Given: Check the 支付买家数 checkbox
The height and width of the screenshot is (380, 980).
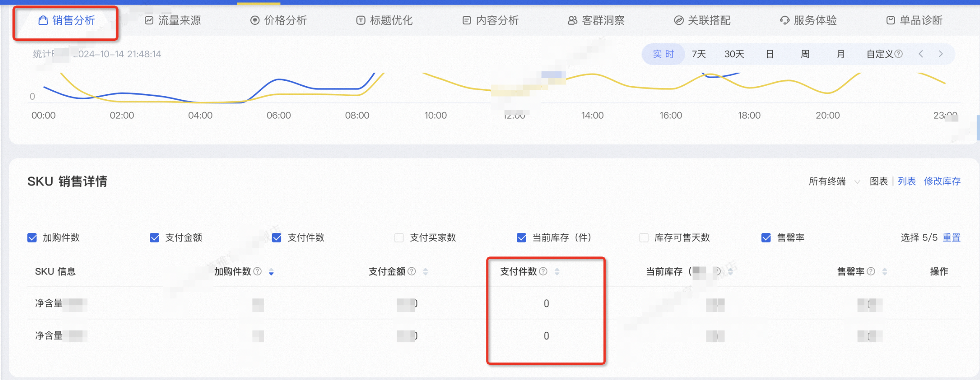Looking at the screenshot, I should click(399, 238).
